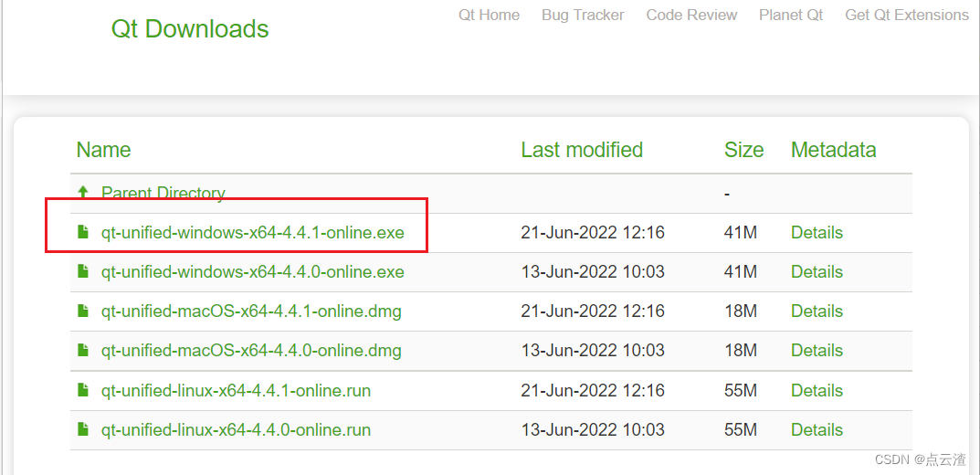Select date of linux-x64-4.4.1 run row
Image resolution: width=980 pixels, height=475 pixels.
pos(593,391)
